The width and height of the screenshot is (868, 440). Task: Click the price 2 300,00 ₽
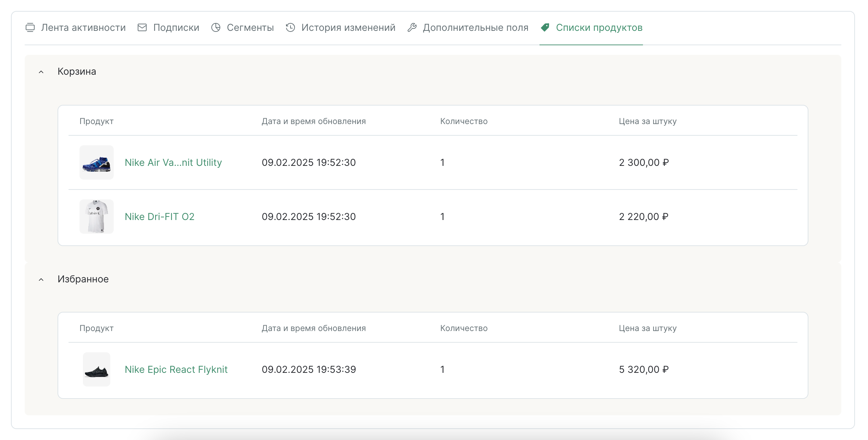click(x=644, y=162)
